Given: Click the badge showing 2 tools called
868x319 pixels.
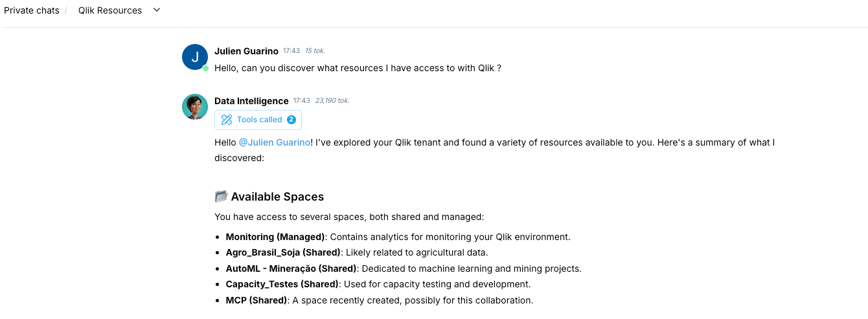Looking at the screenshot, I should click(x=291, y=120).
